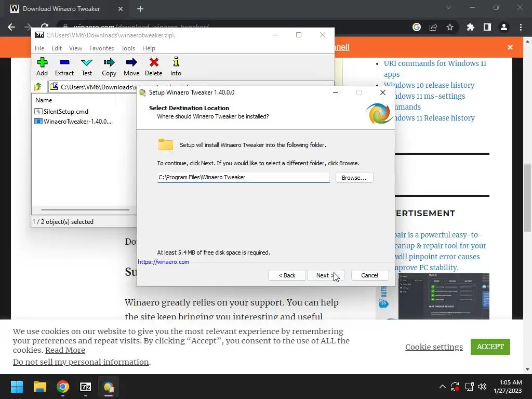
Task: Click the Chrome back arrow
Action: pyautogui.click(x=11, y=27)
